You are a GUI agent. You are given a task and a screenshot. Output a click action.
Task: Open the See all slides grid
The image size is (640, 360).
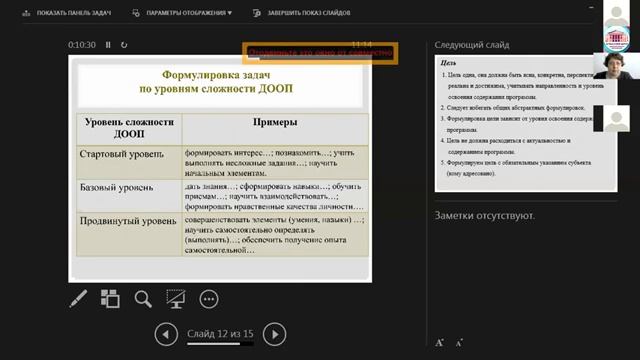[x=110, y=299]
